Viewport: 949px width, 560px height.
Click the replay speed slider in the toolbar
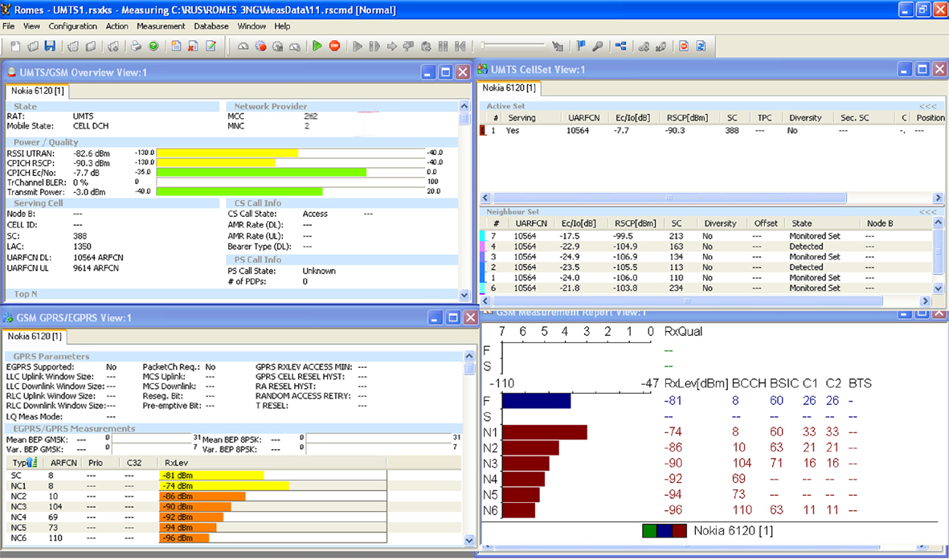pos(513,46)
